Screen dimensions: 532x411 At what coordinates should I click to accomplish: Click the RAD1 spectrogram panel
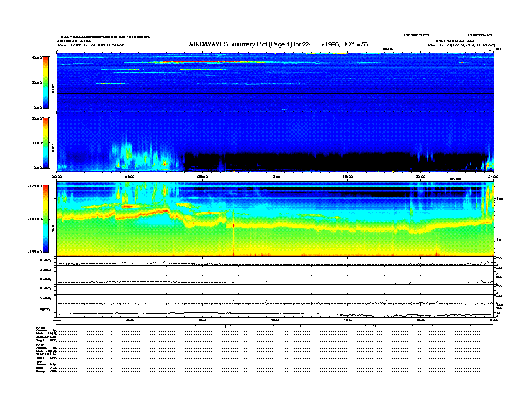[275, 142]
